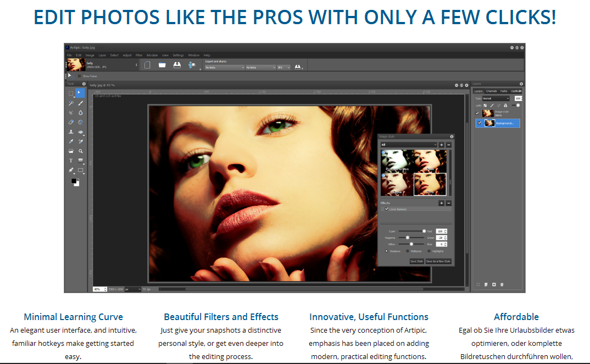Click the Magenta-Green slider handle
The height and width of the screenshot is (364, 590).
tap(408, 238)
